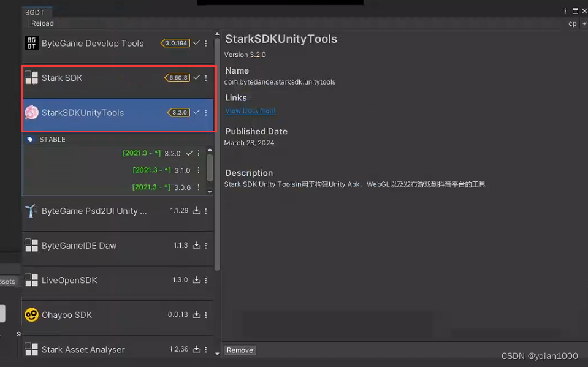Click the ByteGame Psd2UI windmill icon

tap(31, 211)
